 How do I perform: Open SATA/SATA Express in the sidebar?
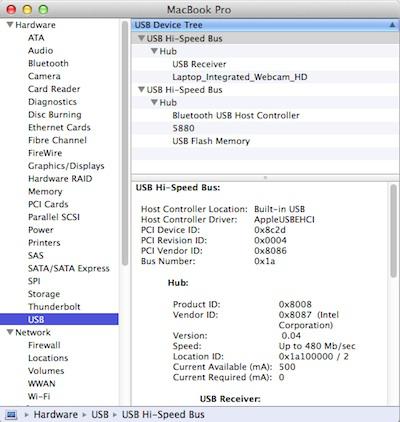[69, 268]
